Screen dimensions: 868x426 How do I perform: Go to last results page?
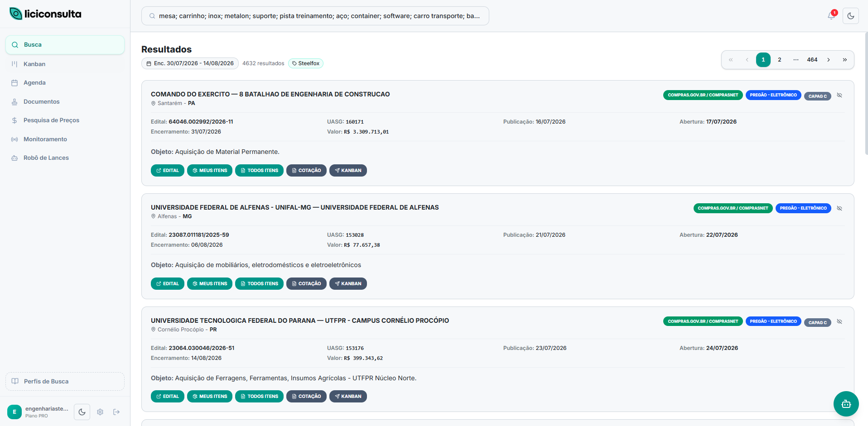click(x=845, y=60)
